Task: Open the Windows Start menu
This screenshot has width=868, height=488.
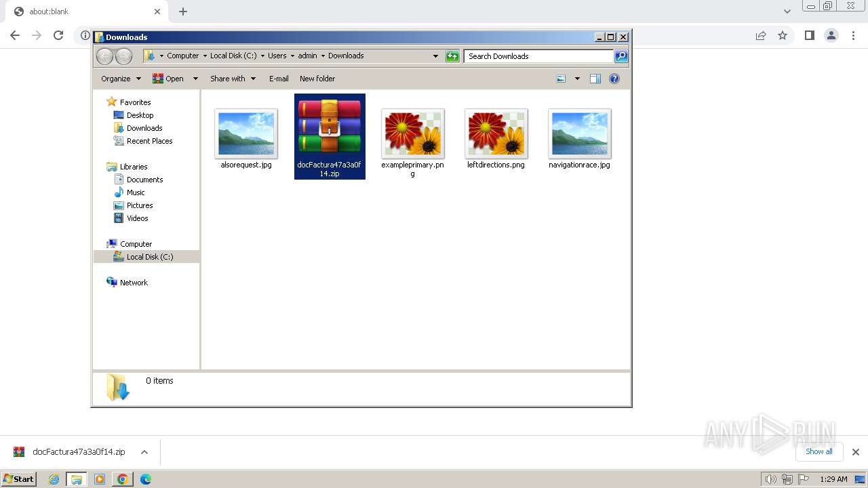Action: (18, 479)
